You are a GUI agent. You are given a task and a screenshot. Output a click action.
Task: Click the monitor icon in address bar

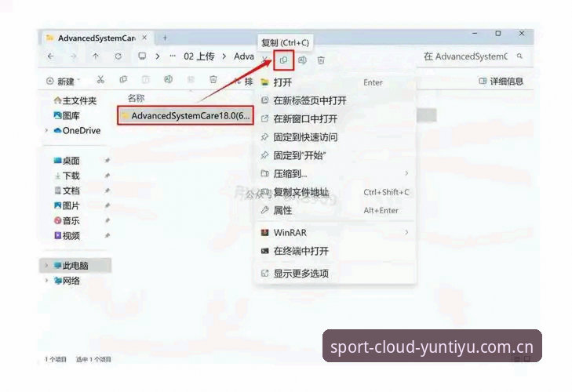coord(142,56)
